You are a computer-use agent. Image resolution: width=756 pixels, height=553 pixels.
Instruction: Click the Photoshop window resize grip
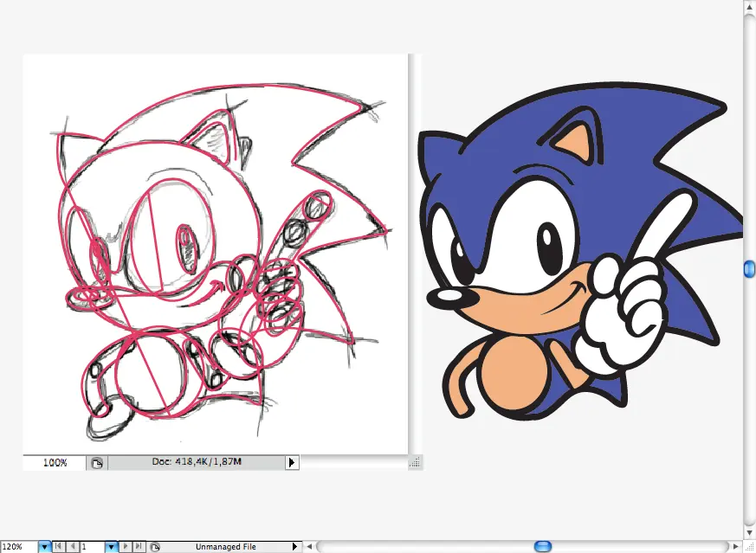tap(415, 463)
